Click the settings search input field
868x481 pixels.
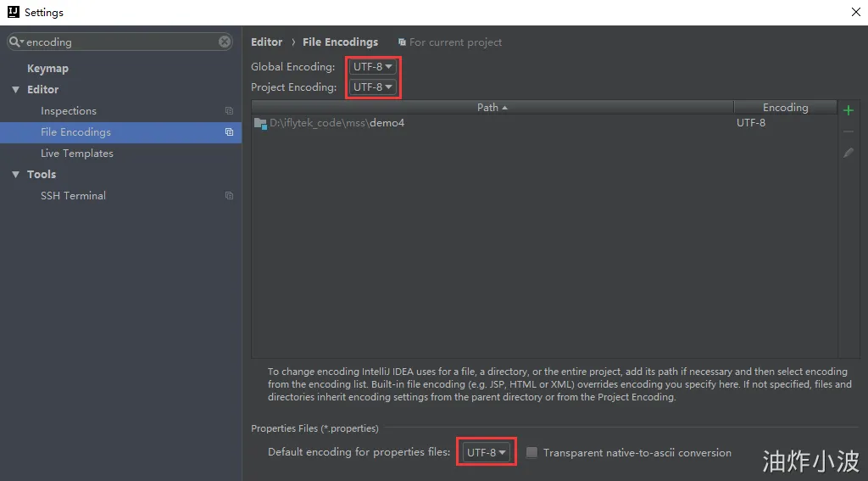tap(120, 42)
